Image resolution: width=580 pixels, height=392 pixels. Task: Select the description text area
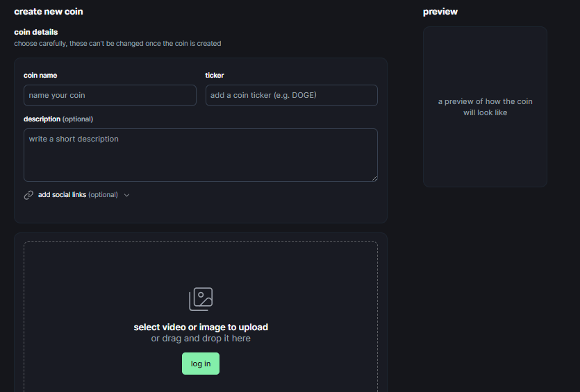[200, 155]
